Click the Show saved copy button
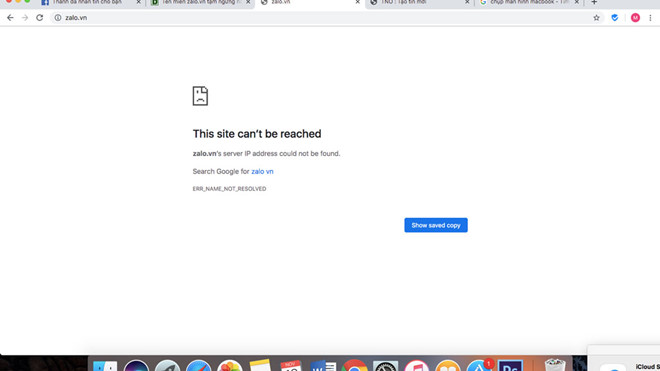The image size is (660, 371). tap(436, 225)
